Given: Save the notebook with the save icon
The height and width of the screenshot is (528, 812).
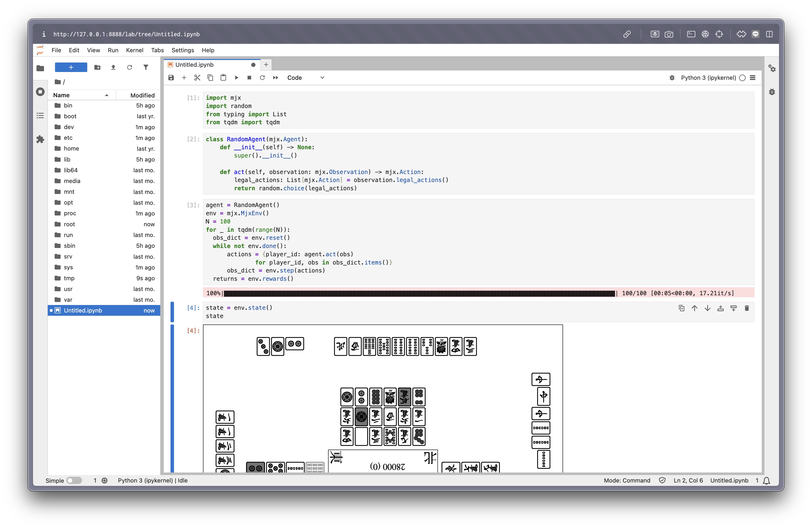Looking at the screenshot, I should (x=171, y=78).
